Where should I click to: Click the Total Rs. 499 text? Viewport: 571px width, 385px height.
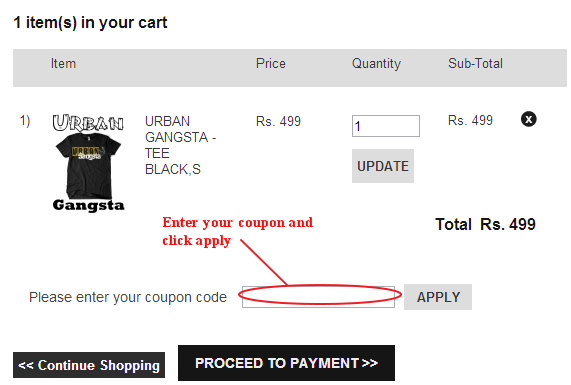click(x=485, y=224)
